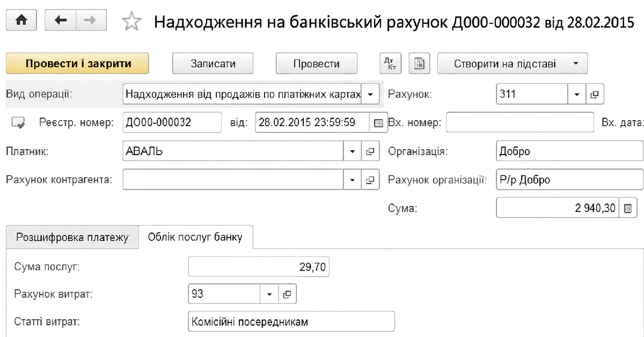Navigate back with the left arrow
The image size is (644, 337).
coord(60,20)
